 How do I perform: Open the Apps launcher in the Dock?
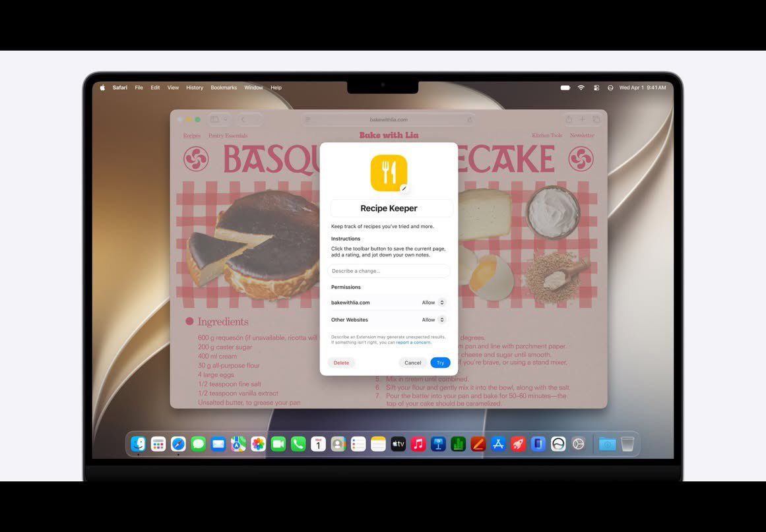[x=158, y=444]
